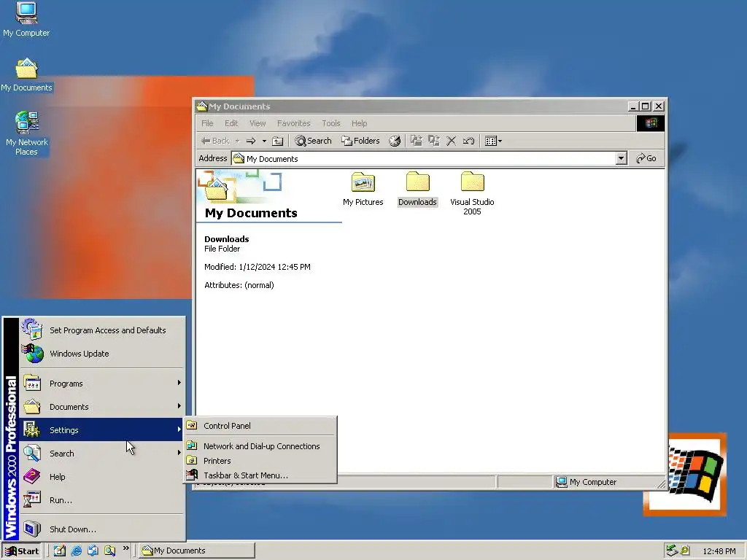Choose Shut Down... from Start menu
This screenshot has width=747, height=560.
coord(102,529)
